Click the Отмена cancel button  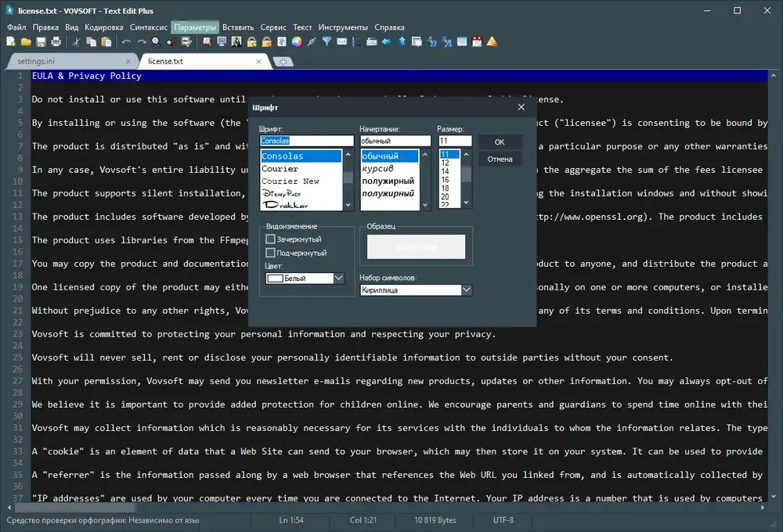coord(500,159)
